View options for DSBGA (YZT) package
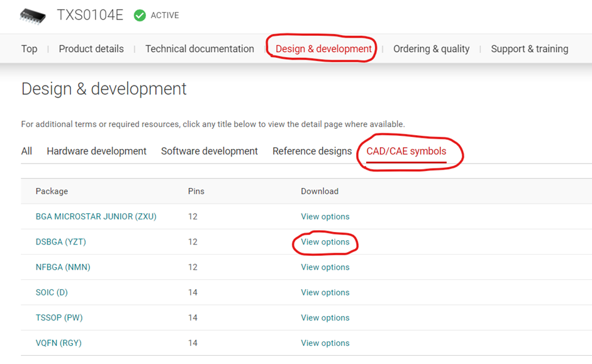Screen dimensions: 592x364 [x=325, y=242]
